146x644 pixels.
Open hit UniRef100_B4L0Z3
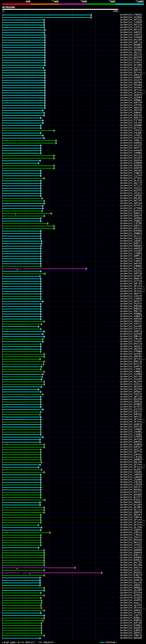coord(131,268)
